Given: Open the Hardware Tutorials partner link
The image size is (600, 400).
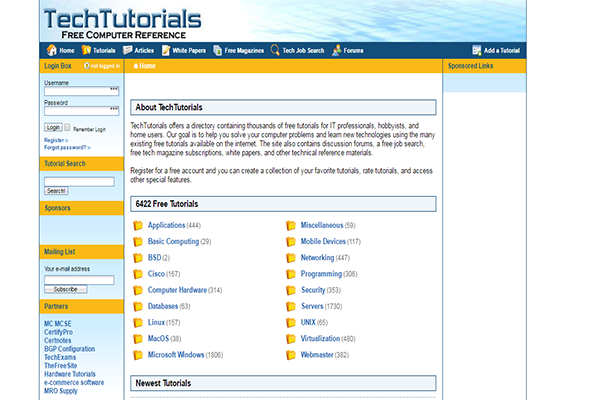Looking at the screenshot, I should 70,374.
